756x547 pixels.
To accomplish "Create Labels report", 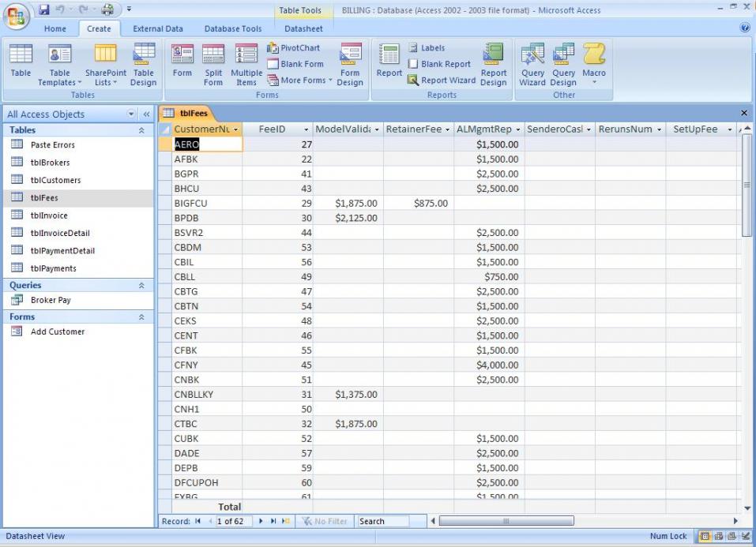I will [427, 47].
